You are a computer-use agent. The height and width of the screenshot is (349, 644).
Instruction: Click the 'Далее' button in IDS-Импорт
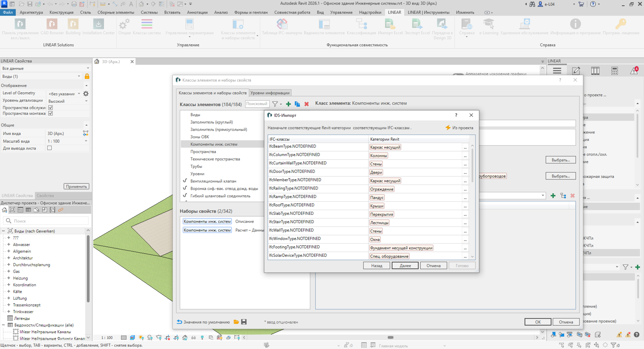point(405,266)
